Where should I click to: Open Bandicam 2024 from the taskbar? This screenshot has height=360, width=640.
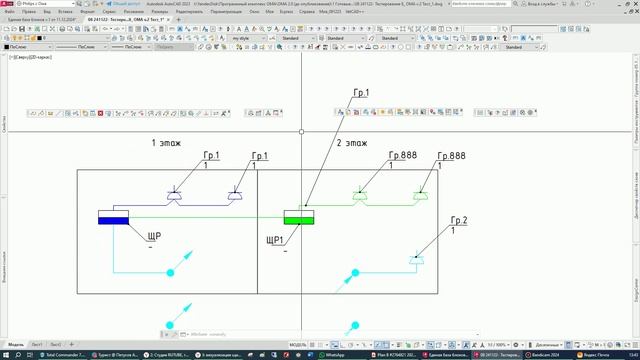click(x=542, y=355)
